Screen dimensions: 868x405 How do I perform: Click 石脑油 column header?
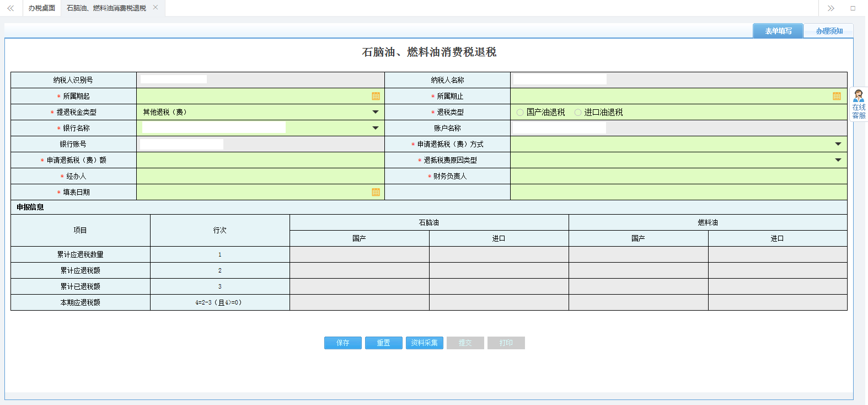pyautogui.click(x=429, y=222)
